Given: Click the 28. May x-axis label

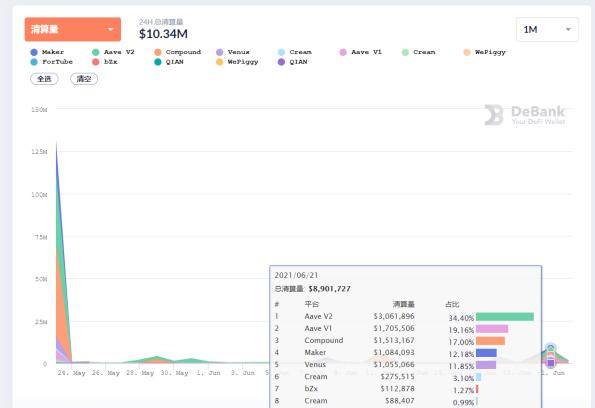Looking at the screenshot, I should tap(140, 373).
